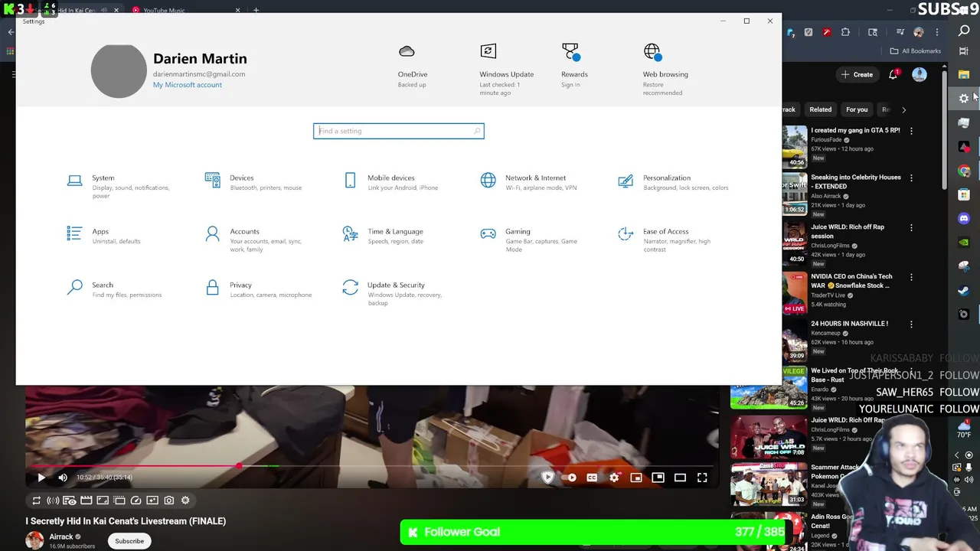This screenshot has width=980, height=551.
Task: Click the Web browsing tile
Action: click(665, 70)
